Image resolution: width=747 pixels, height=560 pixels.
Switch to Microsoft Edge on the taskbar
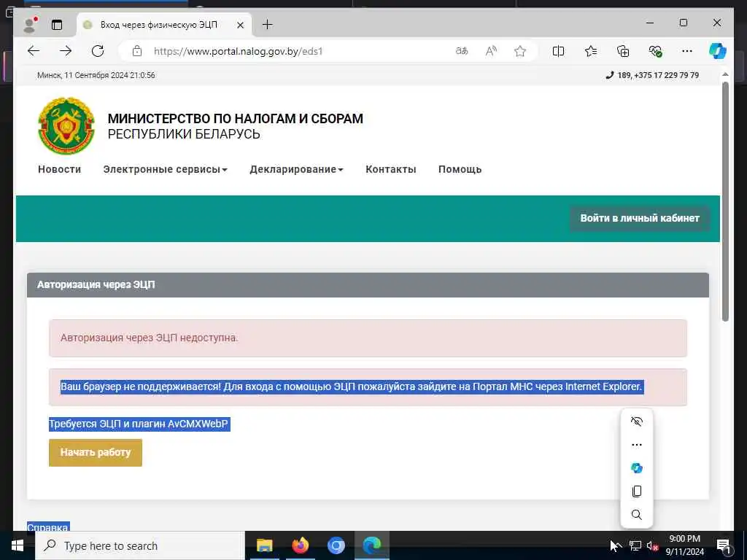pos(371,545)
